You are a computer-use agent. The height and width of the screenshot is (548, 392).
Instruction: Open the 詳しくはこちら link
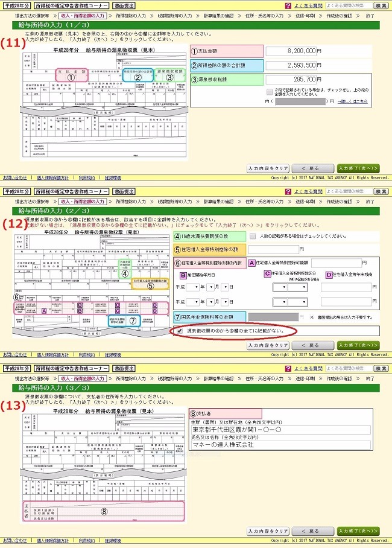353,101
